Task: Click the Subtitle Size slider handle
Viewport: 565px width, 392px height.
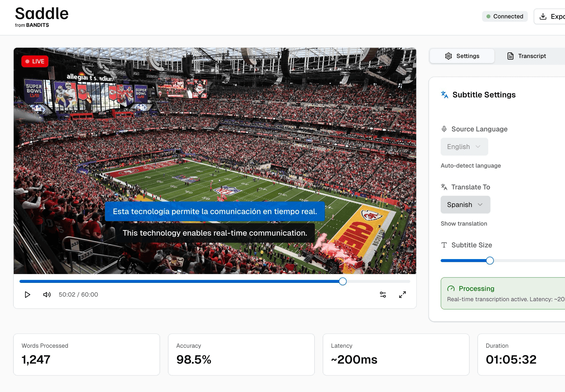Action: 490,261
